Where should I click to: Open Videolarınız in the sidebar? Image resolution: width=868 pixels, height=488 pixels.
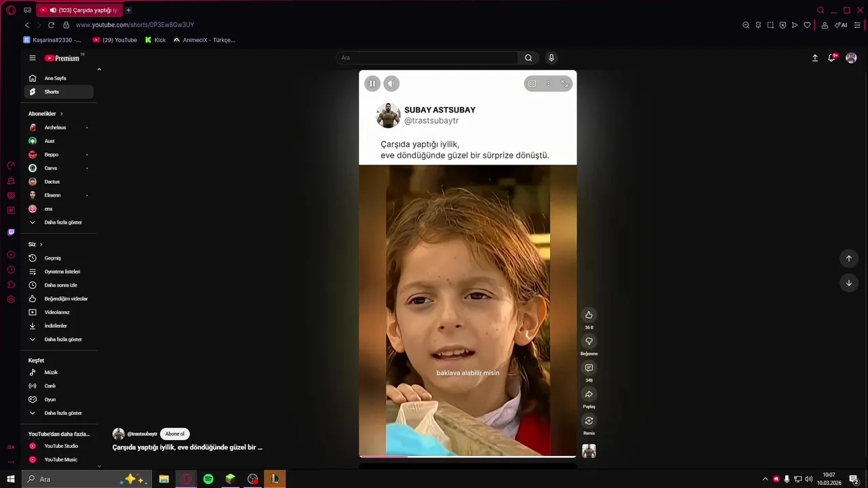click(59, 312)
